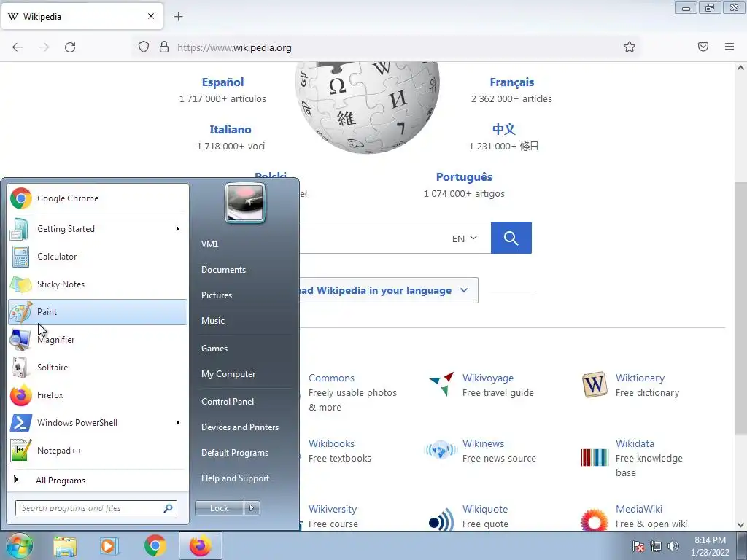Screen dimensions: 747x560
Task: Open network tray icon
Action: tap(656, 546)
